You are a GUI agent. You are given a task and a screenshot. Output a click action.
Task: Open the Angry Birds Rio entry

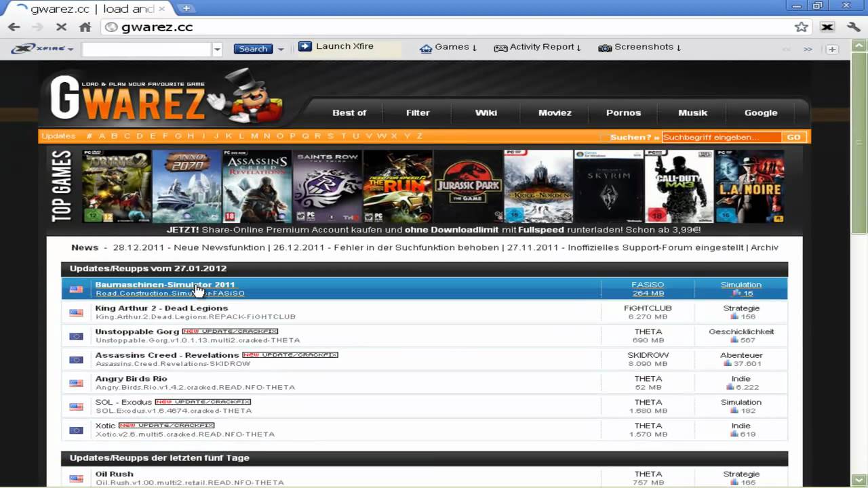131,379
